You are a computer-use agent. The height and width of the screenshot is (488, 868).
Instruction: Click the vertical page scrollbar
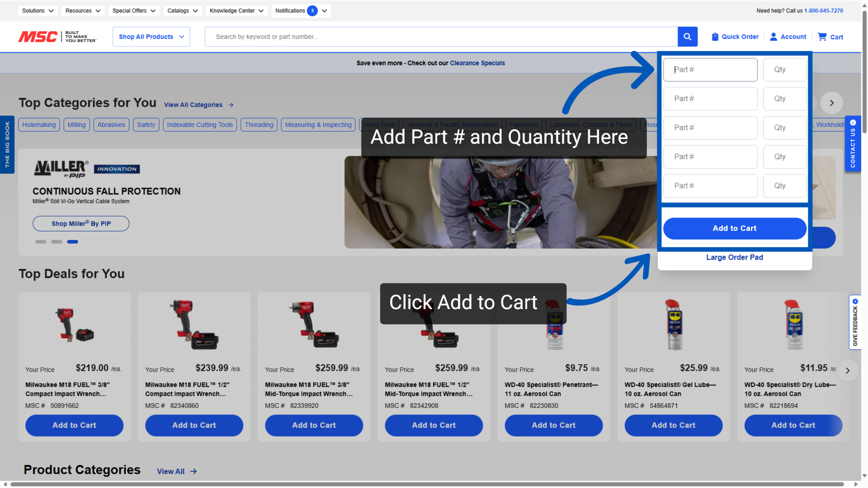pyautogui.click(x=864, y=72)
